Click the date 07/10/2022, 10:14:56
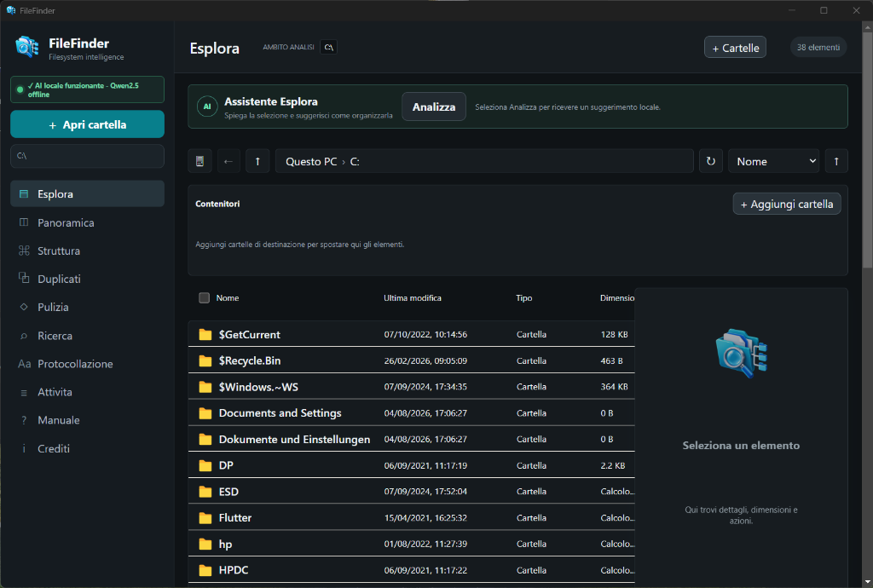The image size is (873, 588). coord(425,334)
